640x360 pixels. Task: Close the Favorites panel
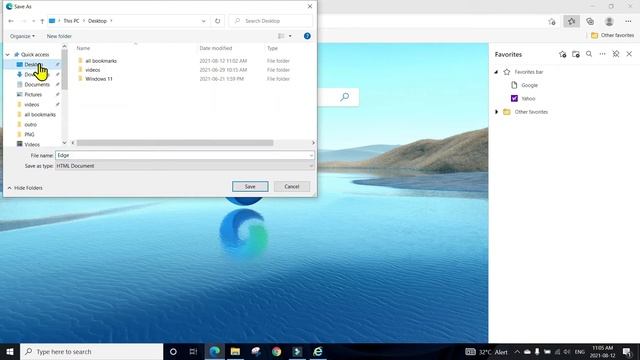coord(629,54)
